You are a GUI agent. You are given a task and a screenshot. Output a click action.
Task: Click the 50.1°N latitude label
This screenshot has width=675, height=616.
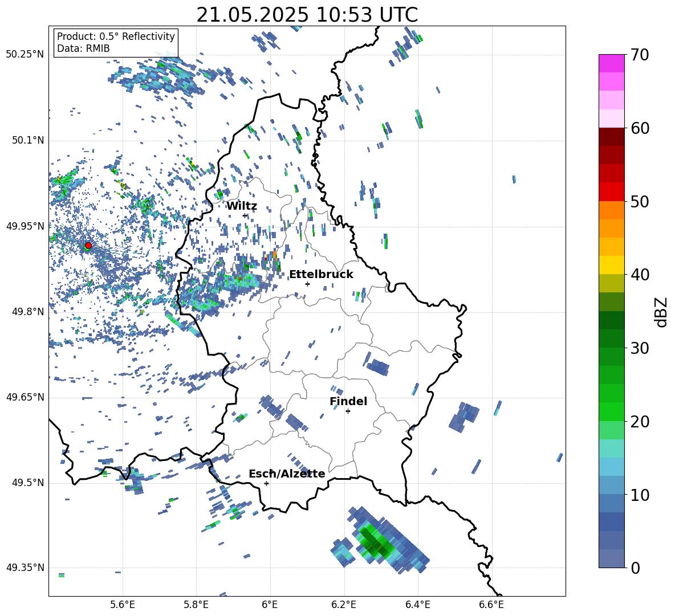click(27, 141)
